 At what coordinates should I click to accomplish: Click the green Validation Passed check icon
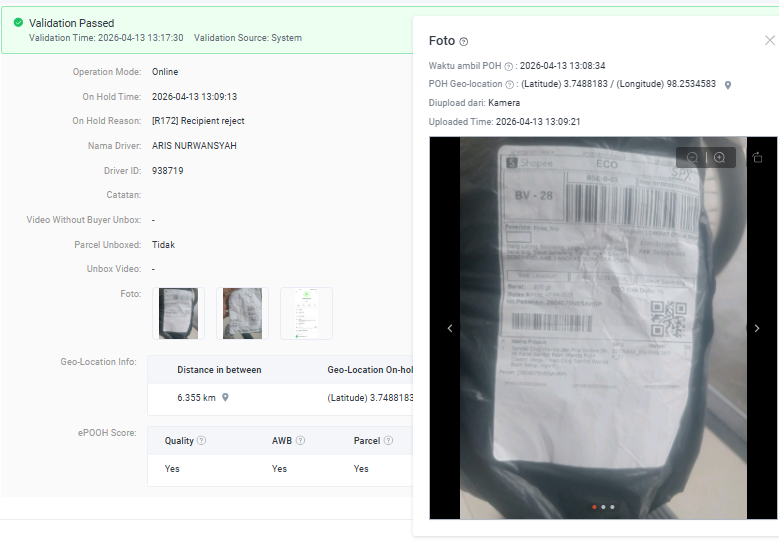18,22
